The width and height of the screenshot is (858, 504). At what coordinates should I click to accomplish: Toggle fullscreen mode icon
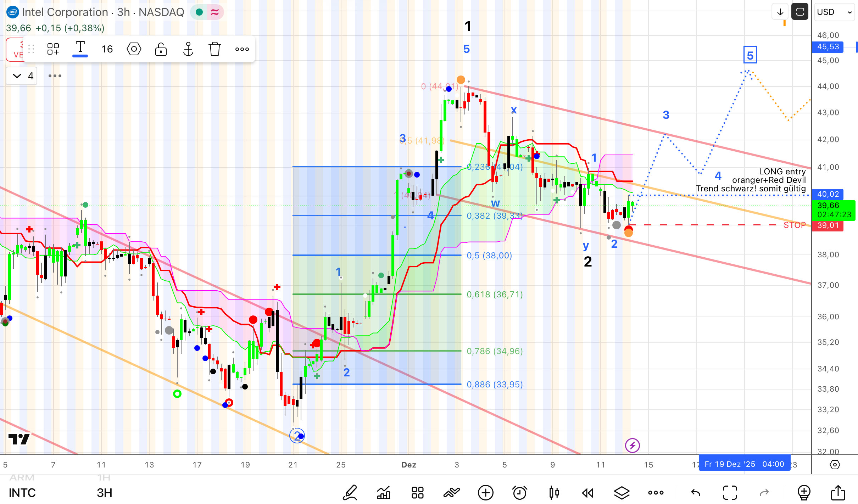[x=730, y=493]
